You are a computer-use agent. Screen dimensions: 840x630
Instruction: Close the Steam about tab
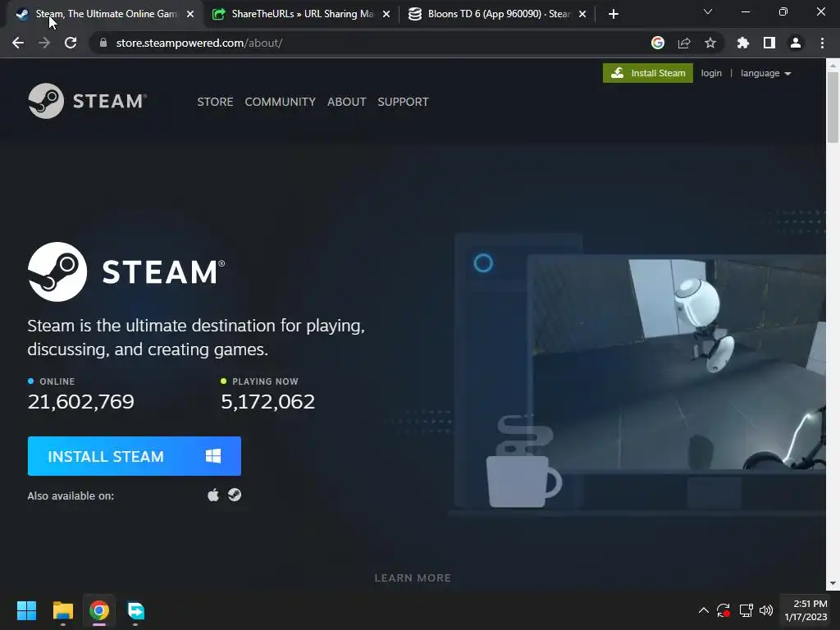(190, 14)
